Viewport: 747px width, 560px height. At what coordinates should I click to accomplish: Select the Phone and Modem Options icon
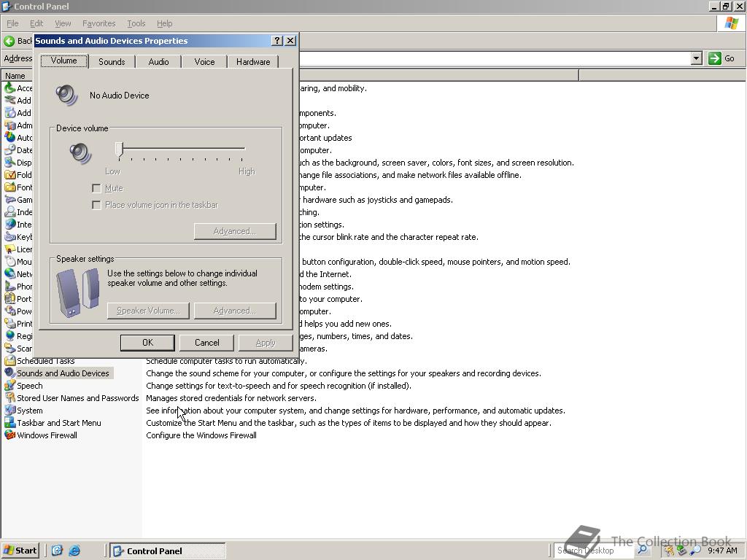(10, 286)
